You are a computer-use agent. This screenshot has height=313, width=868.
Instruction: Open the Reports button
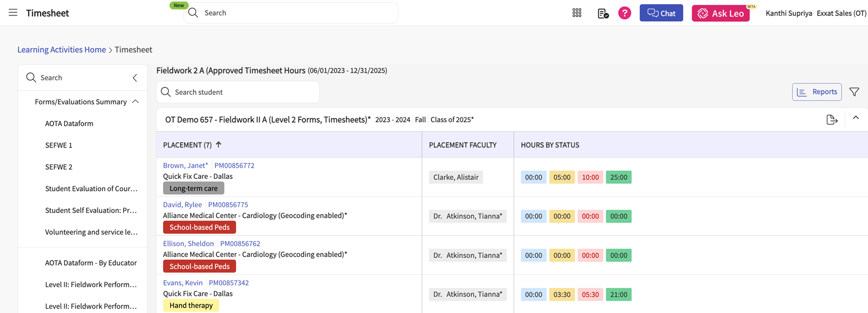(816, 92)
